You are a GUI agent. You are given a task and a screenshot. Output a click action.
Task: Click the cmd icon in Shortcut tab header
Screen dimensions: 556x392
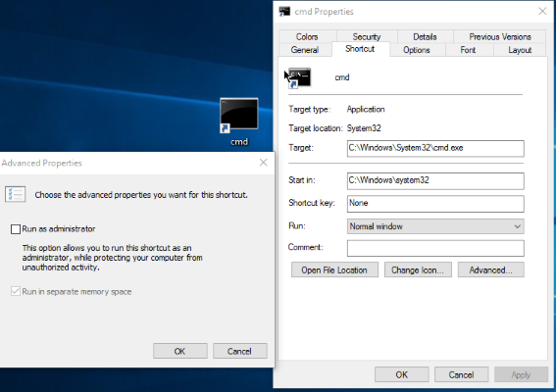pos(300,78)
